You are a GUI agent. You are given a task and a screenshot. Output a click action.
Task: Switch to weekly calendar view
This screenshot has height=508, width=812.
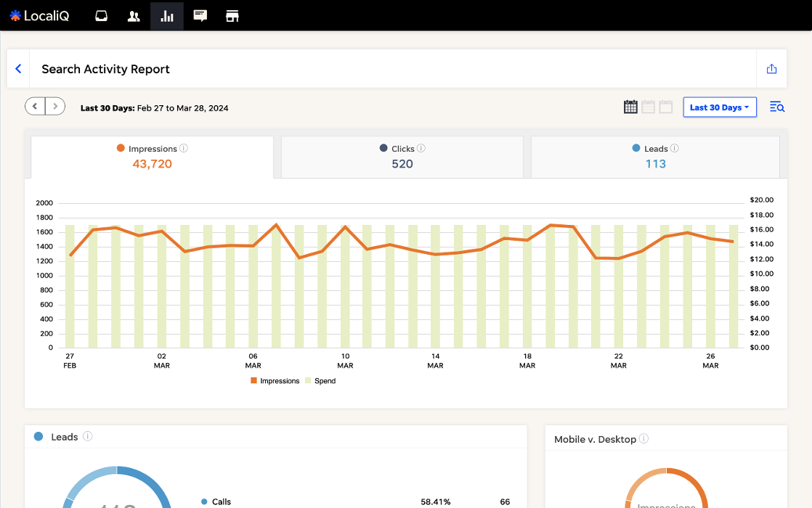[x=648, y=107]
